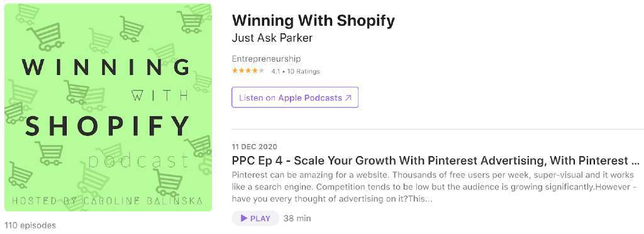
Task: Click the 4.1 • 10 Ratings text
Action: (296, 72)
